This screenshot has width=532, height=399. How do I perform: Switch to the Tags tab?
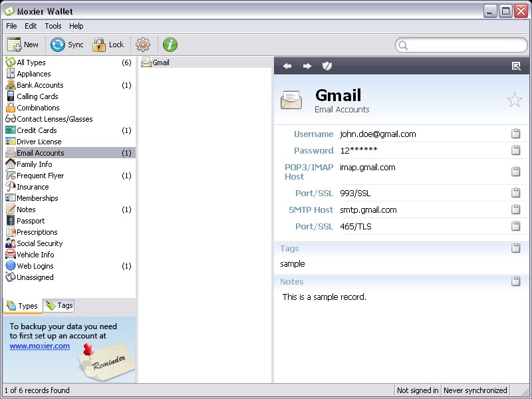pyautogui.click(x=59, y=305)
